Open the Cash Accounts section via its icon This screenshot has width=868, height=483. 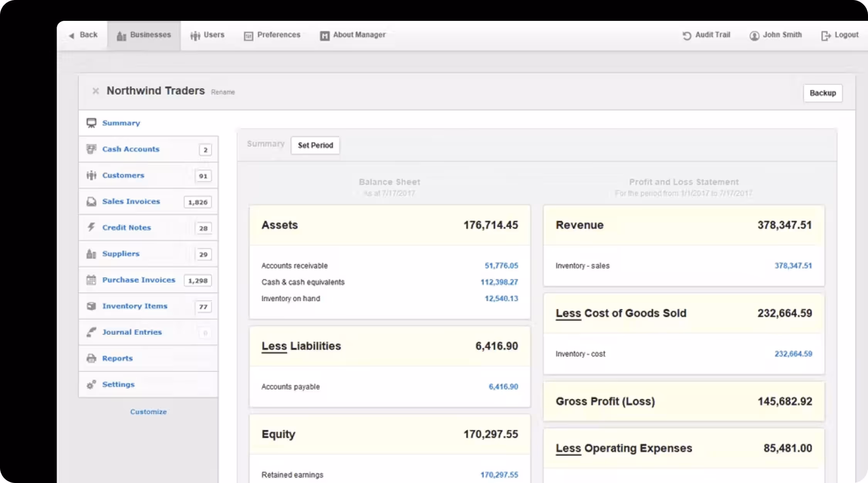91,149
